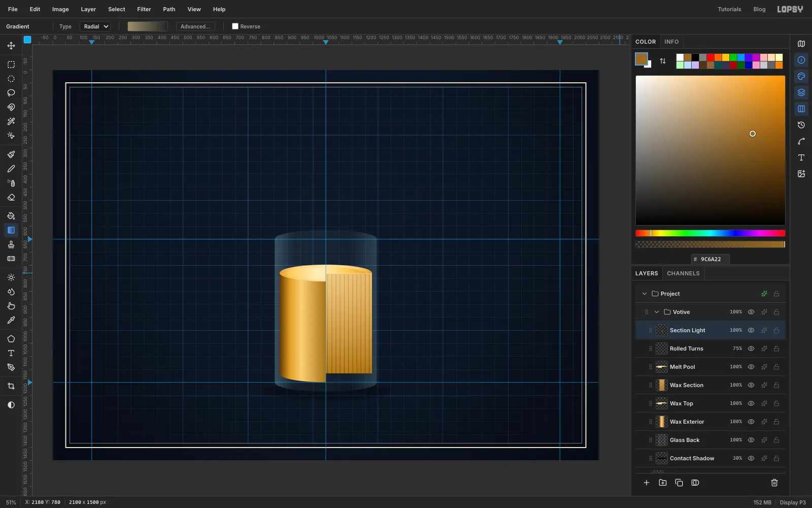Adjust the hue spectrum slider

[x=710, y=233]
